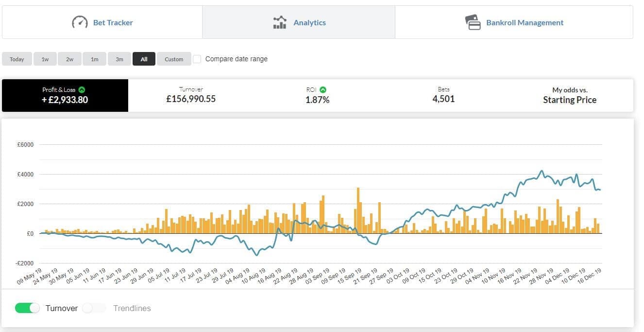Click the £156,990.55 turnover value

[191, 99]
